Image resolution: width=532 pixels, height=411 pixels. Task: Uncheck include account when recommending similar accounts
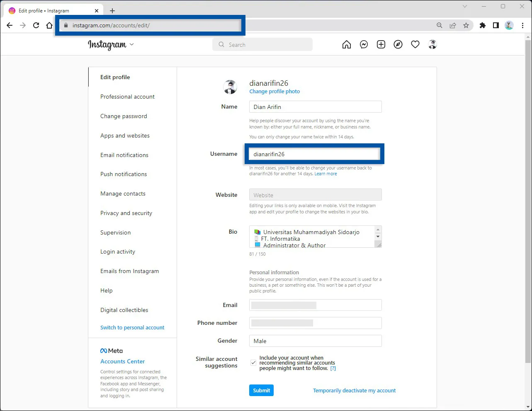click(253, 363)
